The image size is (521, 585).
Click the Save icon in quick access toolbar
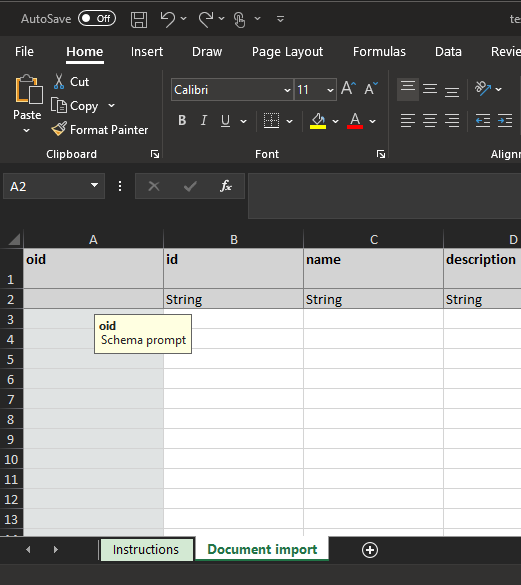[139, 19]
